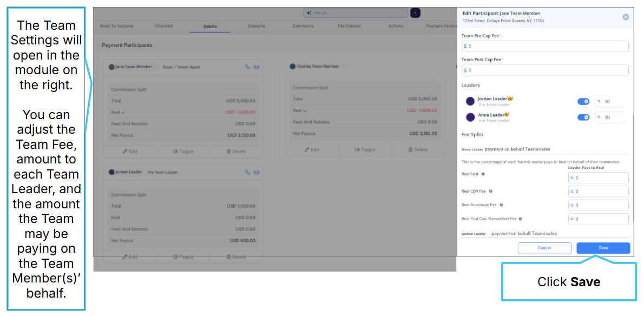The height and width of the screenshot is (316, 644).
Task: Click the crown icon beside Anna Leader
Action: pyautogui.click(x=507, y=115)
